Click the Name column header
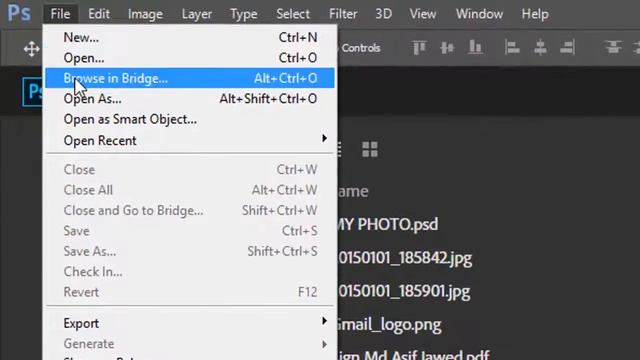640x360 pixels. point(353,191)
